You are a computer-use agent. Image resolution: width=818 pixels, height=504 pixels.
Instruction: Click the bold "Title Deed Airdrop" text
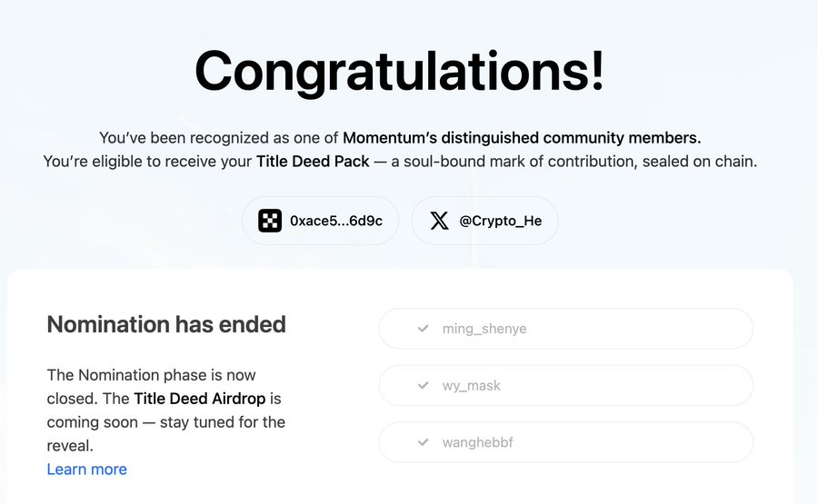tap(207, 399)
